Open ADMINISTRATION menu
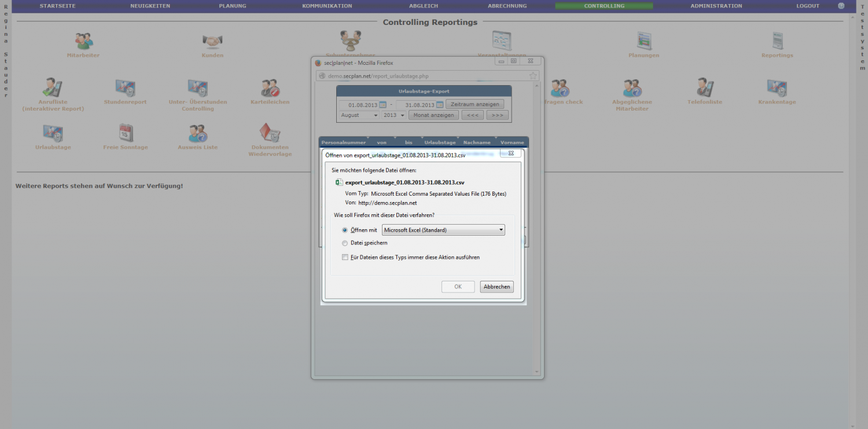 point(716,6)
